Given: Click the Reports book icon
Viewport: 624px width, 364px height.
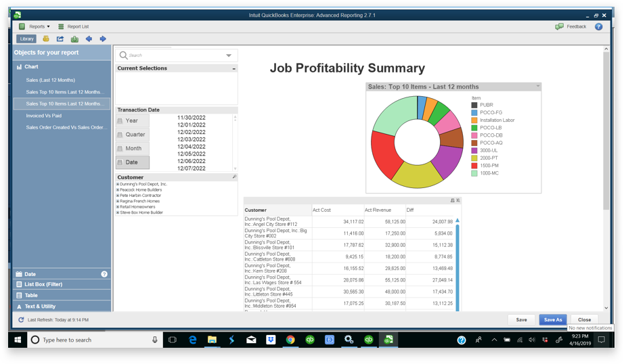Looking at the screenshot, I should pyautogui.click(x=22, y=26).
